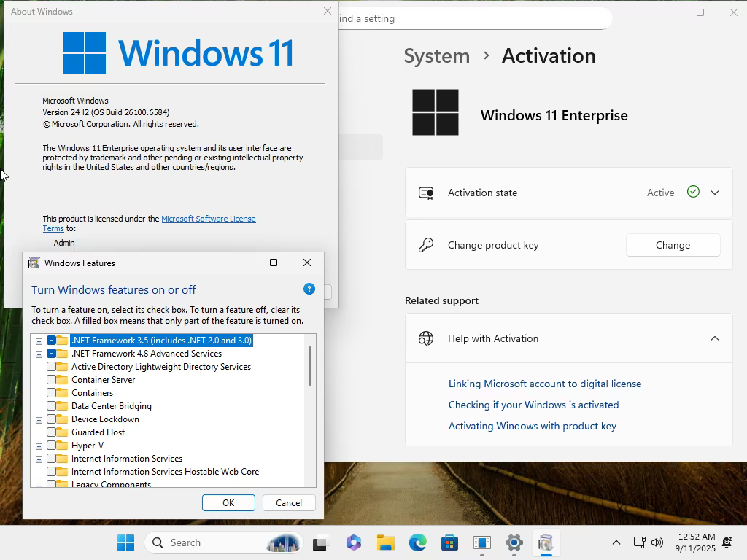Open Checking if your Windows is activated
The height and width of the screenshot is (560, 747).
533,405
